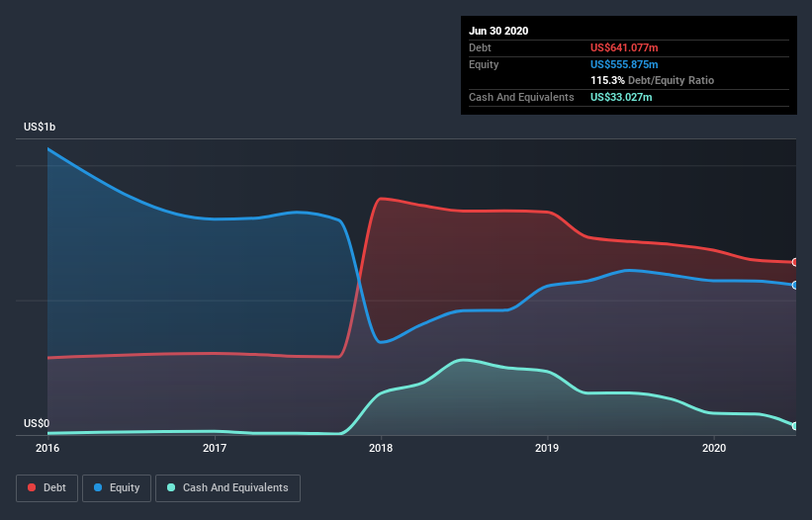Toggle the Debt legend button
The width and height of the screenshot is (812, 520).
point(46,488)
